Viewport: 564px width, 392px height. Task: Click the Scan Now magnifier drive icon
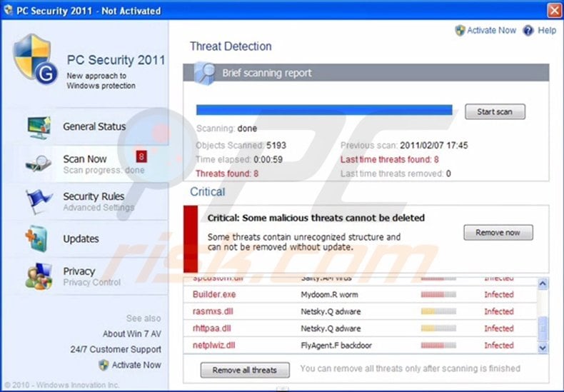pos(39,164)
